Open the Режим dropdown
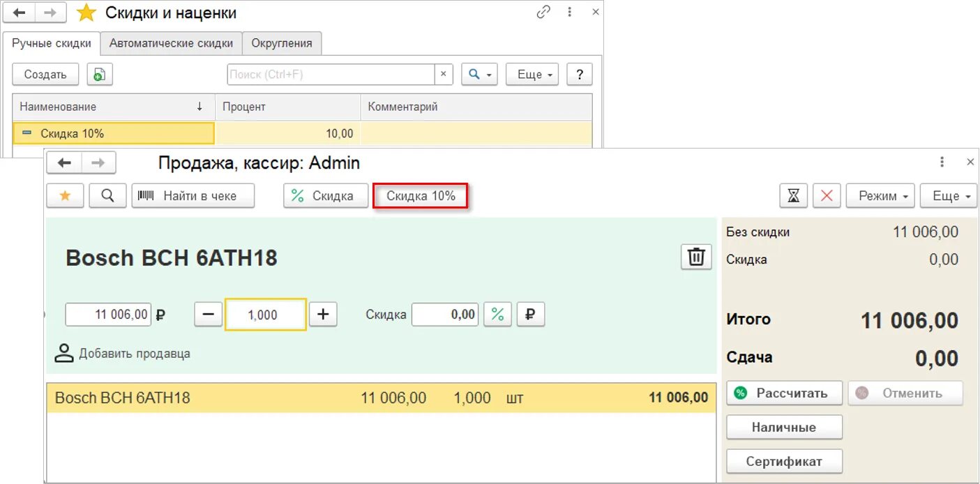The image size is (980, 484). 880,196
